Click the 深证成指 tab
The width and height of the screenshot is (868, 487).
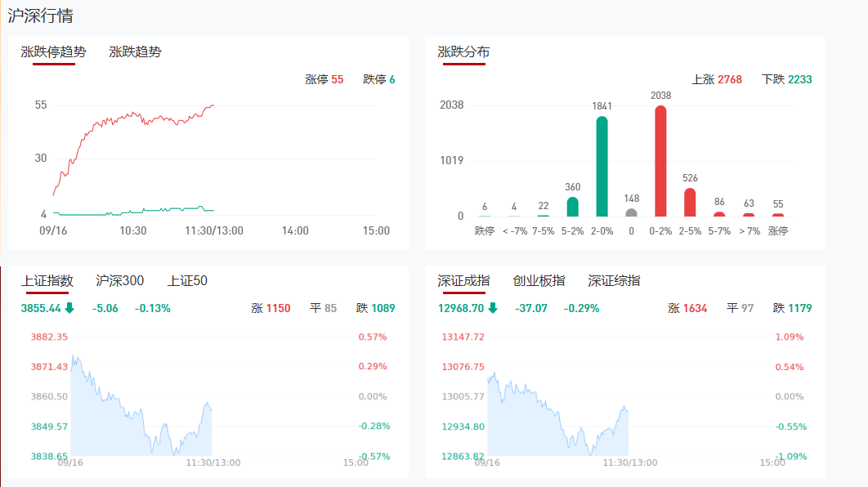pyautogui.click(x=463, y=281)
